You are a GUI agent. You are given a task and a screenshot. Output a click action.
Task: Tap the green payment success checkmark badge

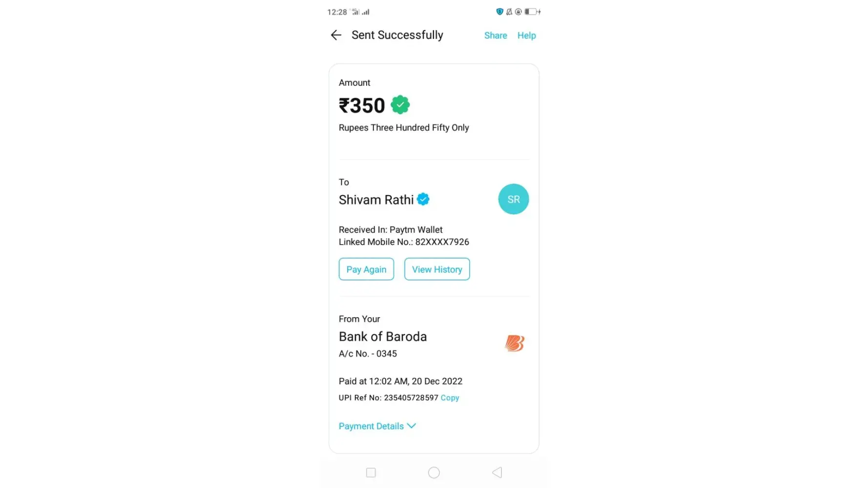(x=400, y=105)
